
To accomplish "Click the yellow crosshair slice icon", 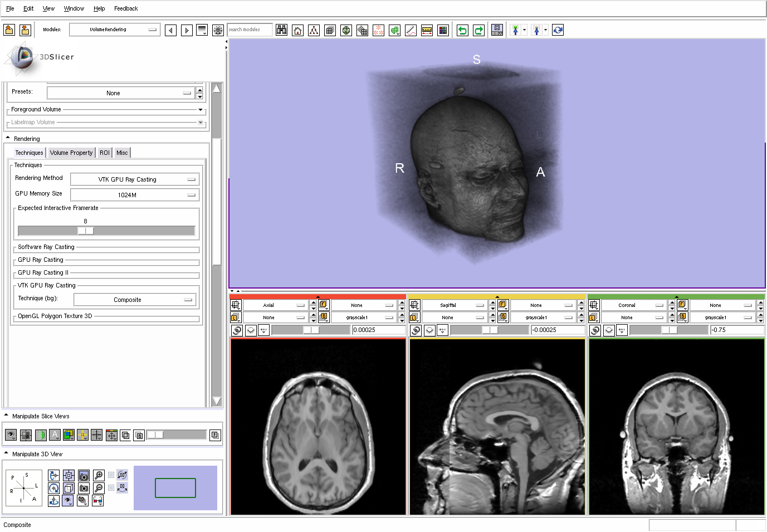I will pyautogui.click(x=82, y=435).
